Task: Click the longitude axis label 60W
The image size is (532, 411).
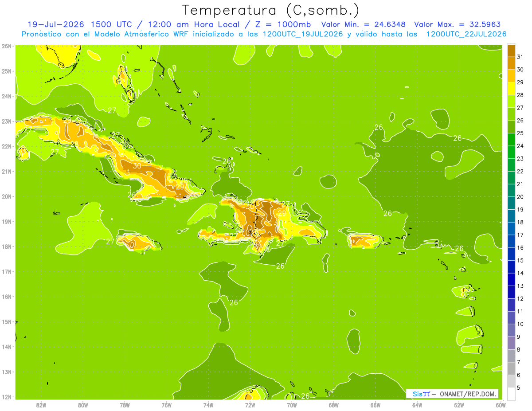Action: (501, 404)
